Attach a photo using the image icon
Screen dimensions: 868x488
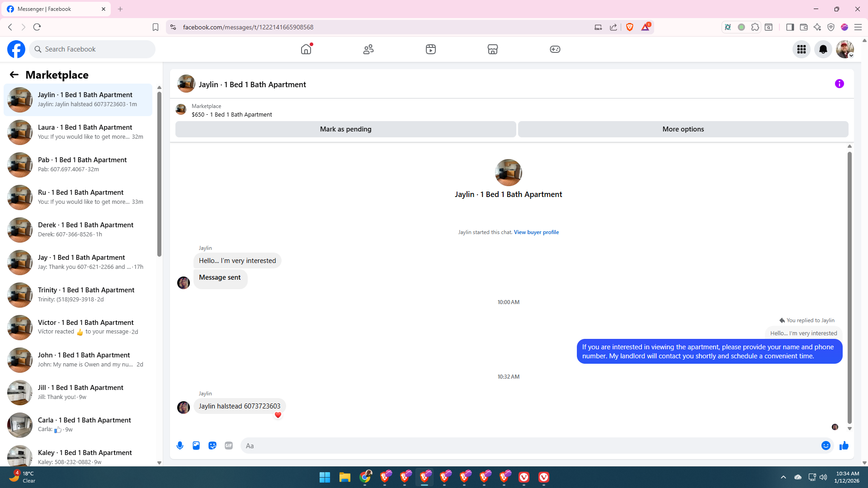pos(196,446)
